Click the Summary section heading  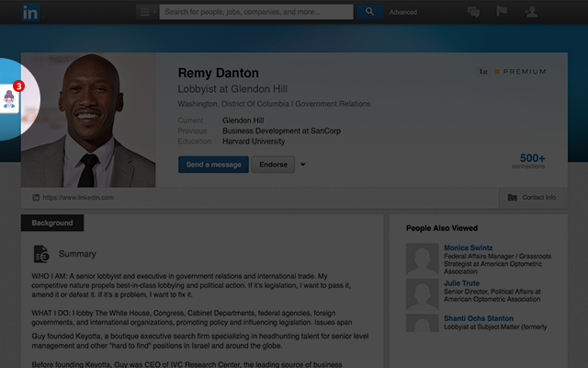pyautogui.click(x=77, y=254)
